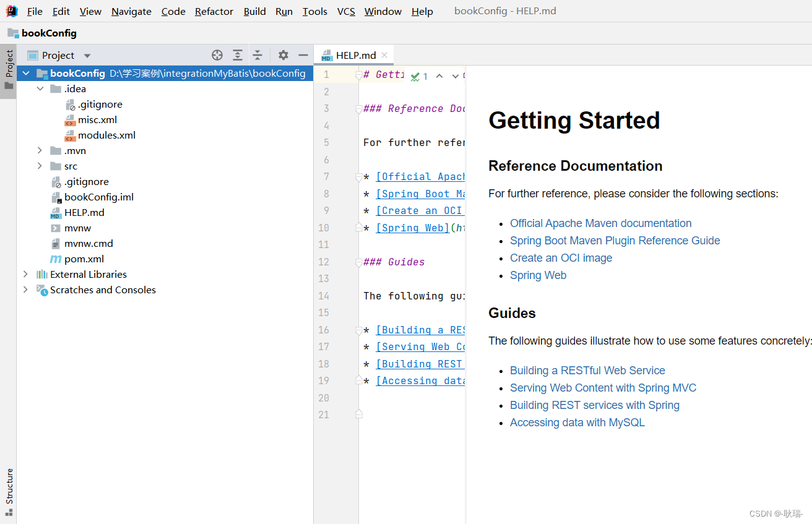Click the fold marker on editor line 3
The height and width of the screenshot is (524, 812).
pyautogui.click(x=358, y=109)
